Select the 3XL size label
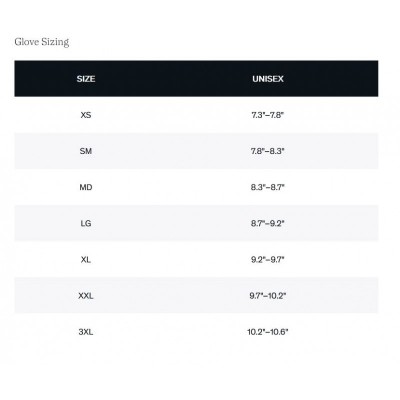This screenshot has width=400, height=400. click(86, 332)
